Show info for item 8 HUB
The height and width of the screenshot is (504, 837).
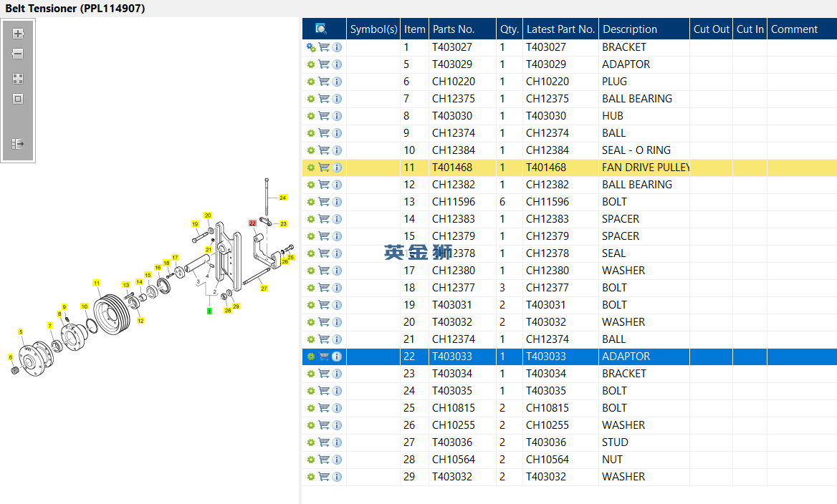tap(337, 116)
